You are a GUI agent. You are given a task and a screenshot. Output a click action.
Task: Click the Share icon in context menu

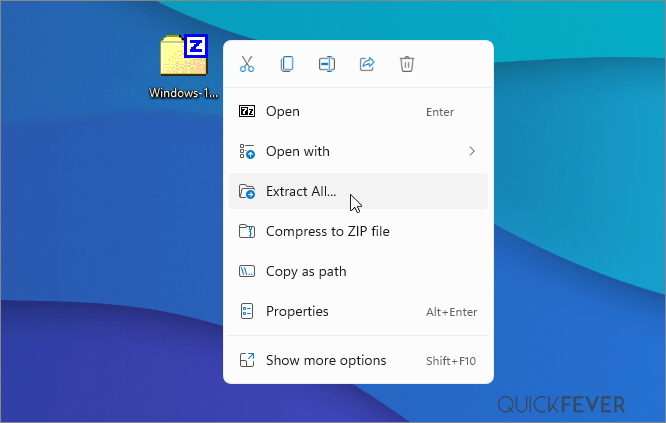tap(367, 64)
